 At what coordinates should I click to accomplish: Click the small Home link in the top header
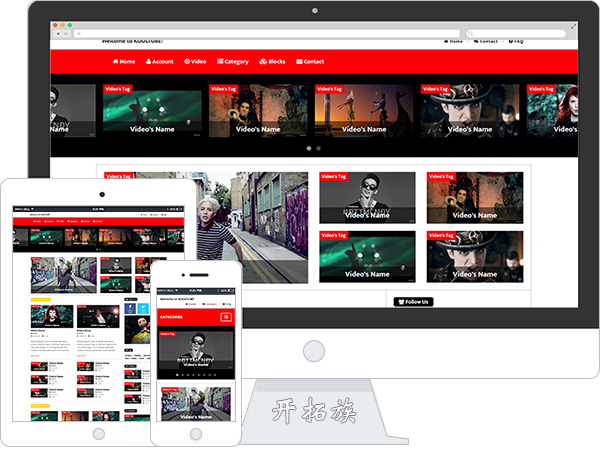453,41
